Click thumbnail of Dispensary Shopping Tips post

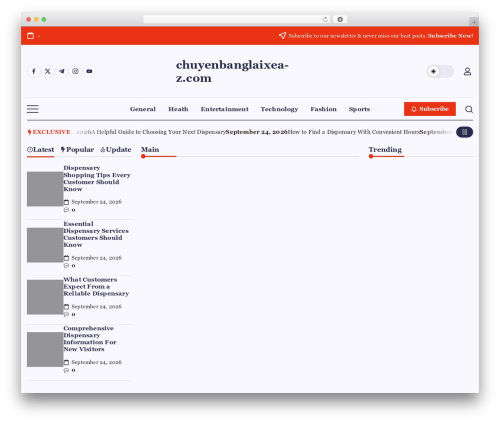[x=45, y=189]
